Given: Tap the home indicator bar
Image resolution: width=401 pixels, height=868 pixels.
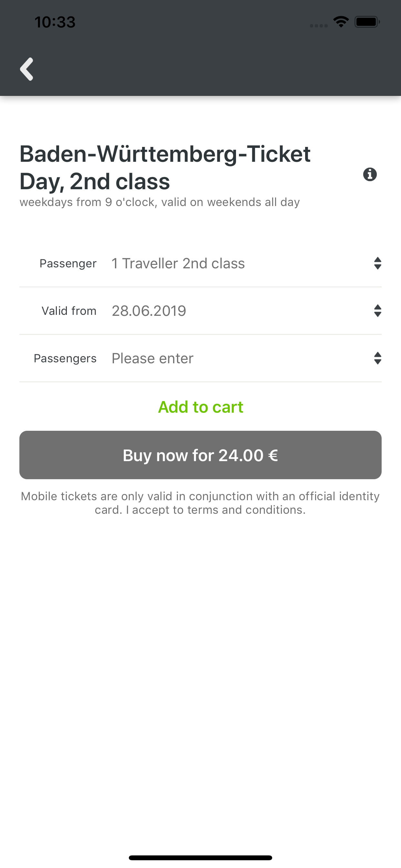Looking at the screenshot, I should coord(200,858).
